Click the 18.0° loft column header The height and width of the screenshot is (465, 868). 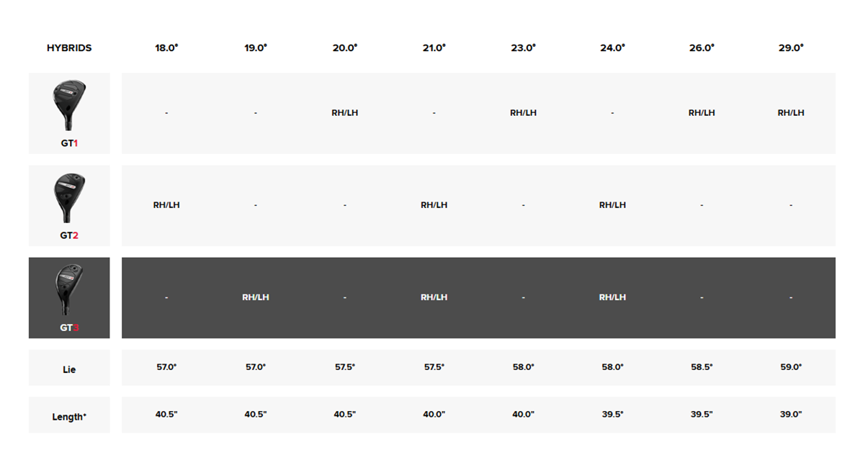pyautogui.click(x=166, y=48)
